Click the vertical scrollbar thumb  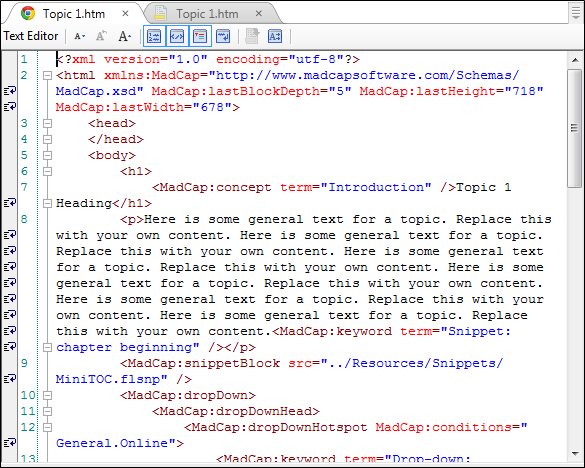pos(575,128)
